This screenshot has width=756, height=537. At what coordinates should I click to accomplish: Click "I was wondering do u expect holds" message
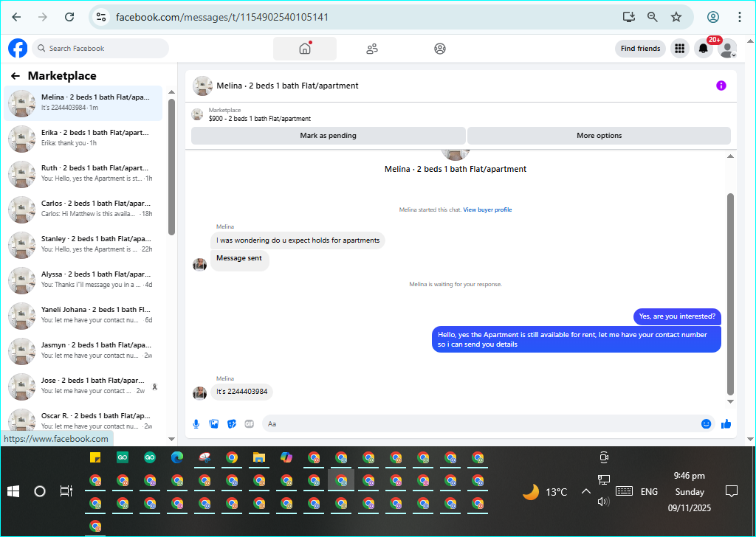coord(298,240)
